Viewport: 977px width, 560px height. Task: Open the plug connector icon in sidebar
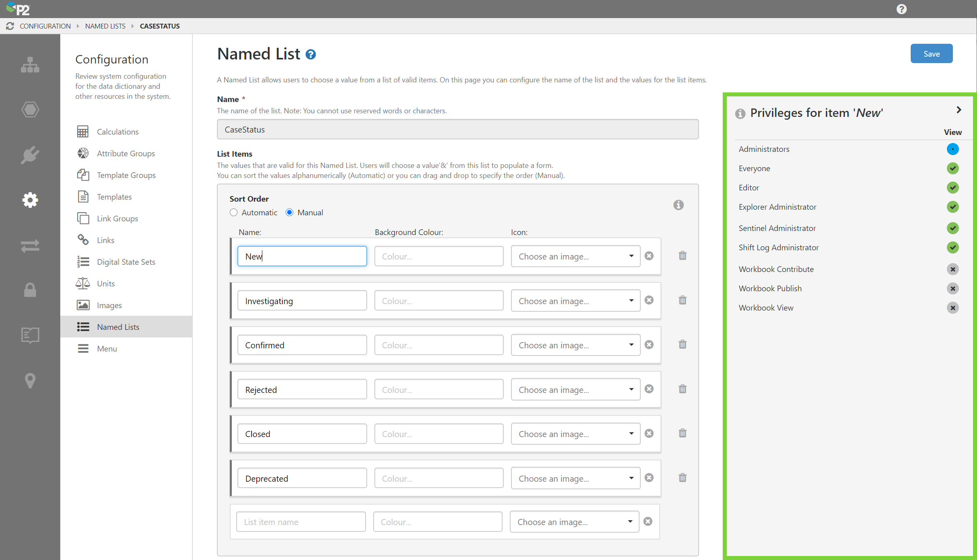(30, 155)
